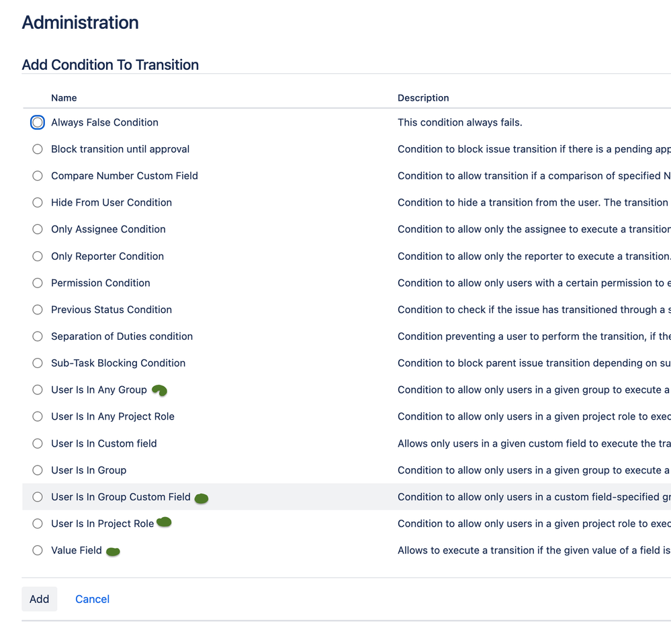Select the Previous Status Condition
The image size is (671, 644).
(x=38, y=310)
